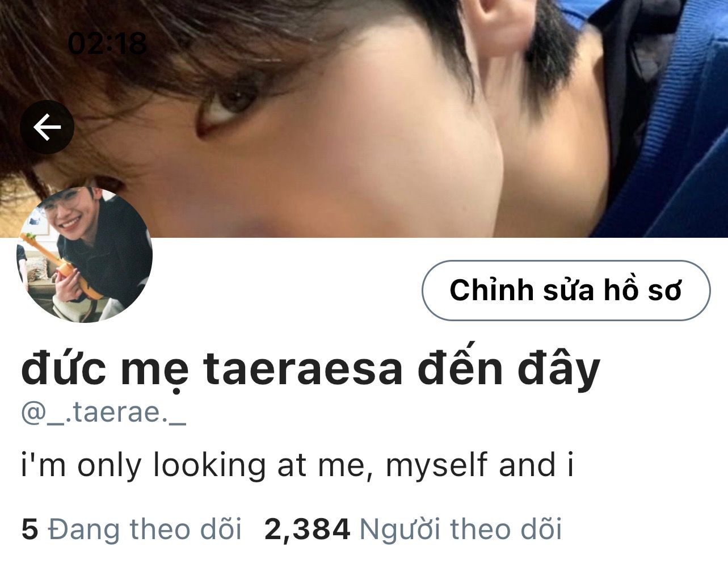Click the word Chỉnh on the profile button
This screenshot has height=576, width=728.
[x=491, y=289]
